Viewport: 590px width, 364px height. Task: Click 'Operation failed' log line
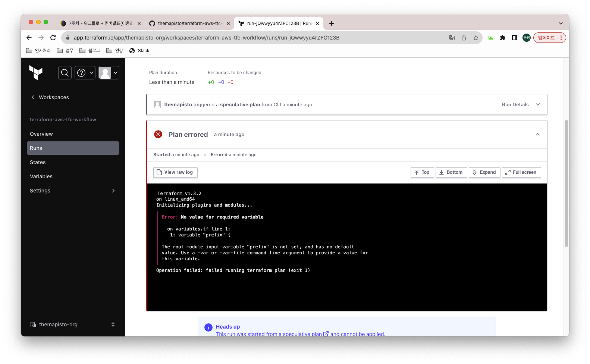[233, 270]
